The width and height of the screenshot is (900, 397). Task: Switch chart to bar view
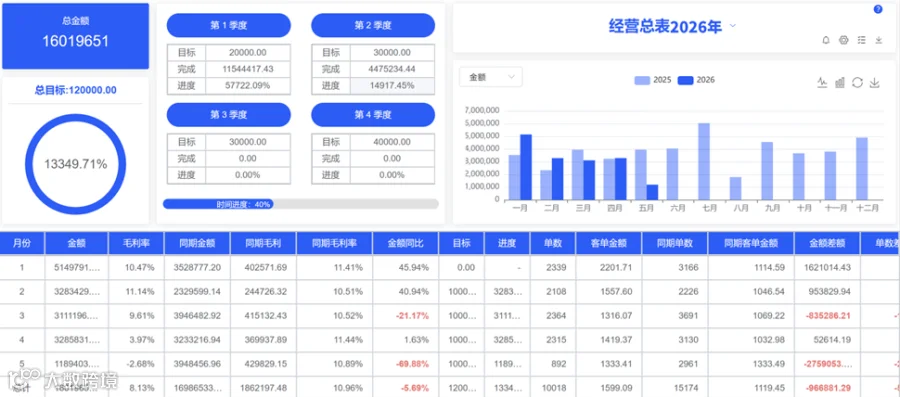[840, 83]
